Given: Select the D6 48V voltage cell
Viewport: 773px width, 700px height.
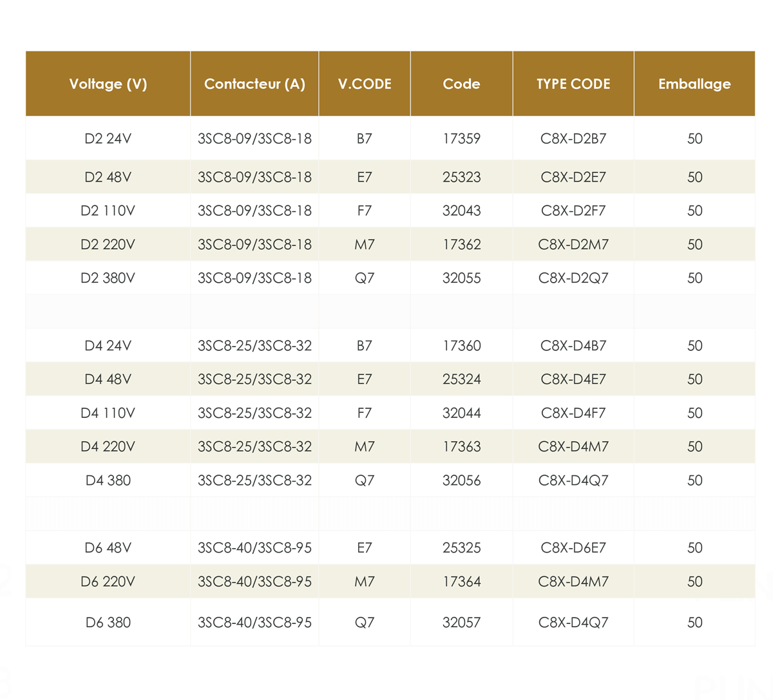Looking at the screenshot, I should pos(108,548).
